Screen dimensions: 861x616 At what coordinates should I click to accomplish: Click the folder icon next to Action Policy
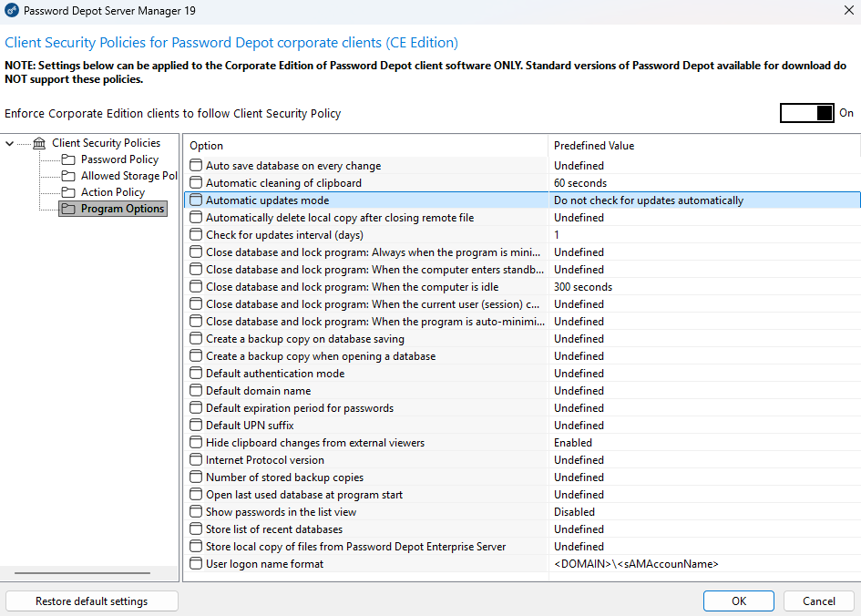point(68,192)
